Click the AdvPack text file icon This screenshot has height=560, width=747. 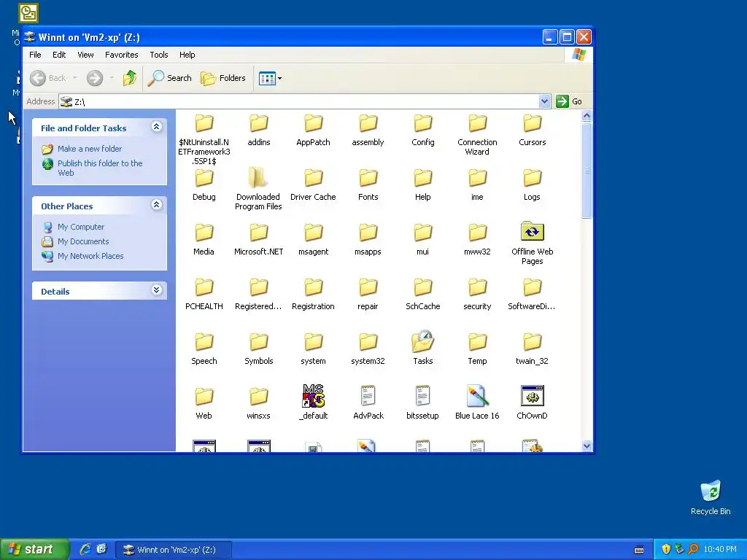[368, 396]
